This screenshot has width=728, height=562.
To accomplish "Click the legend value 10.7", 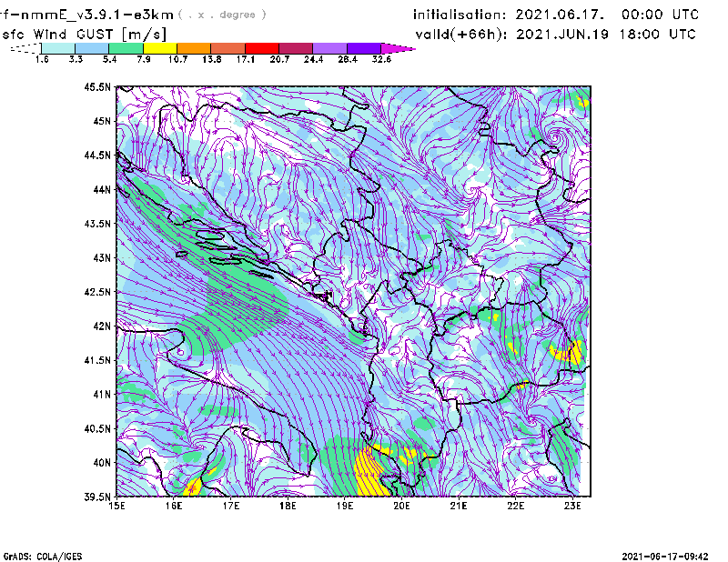I will click(x=177, y=59).
